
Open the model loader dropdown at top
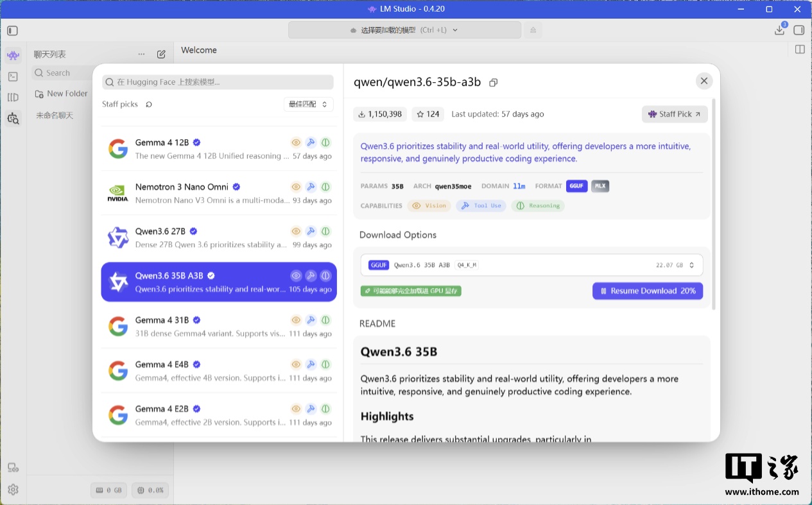click(404, 30)
